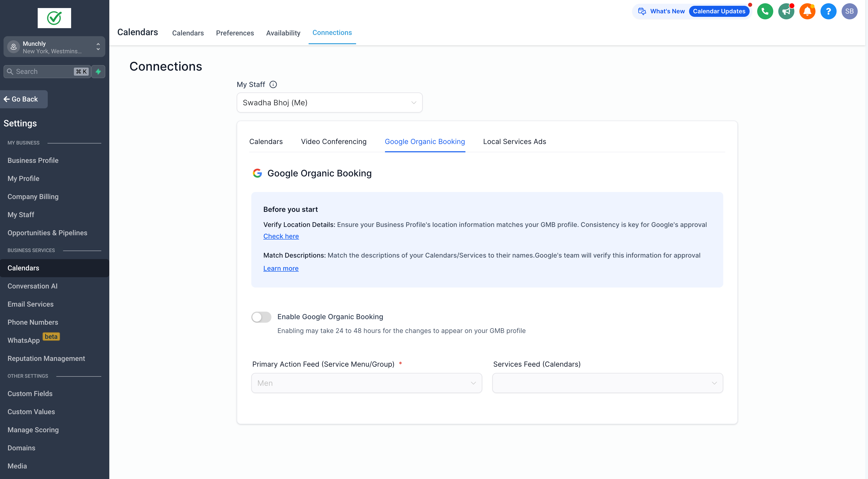Image resolution: width=868 pixels, height=479 pixels.
Task: Open Company Billing settings
Action: pos(33,197)
